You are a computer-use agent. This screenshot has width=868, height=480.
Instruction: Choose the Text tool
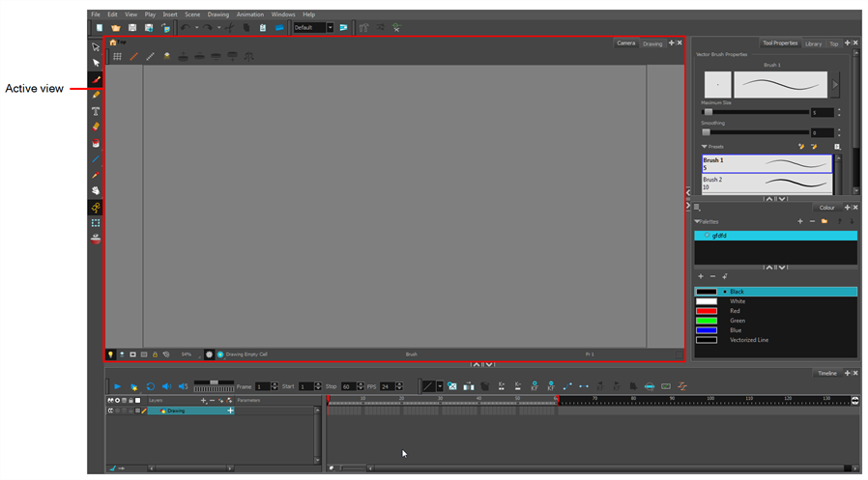(x=96, y=111)
